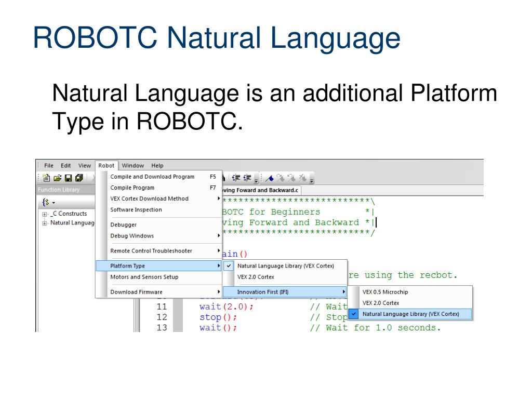Click the wait(2.0); code statement
532x399 pixels.
pos(227,307)
